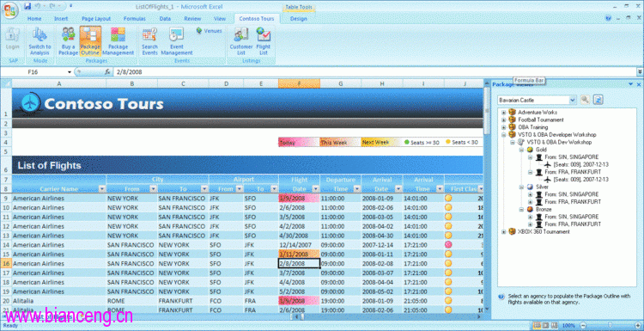
Task: Open Venues from the Events group
Action: pos(209,30)
